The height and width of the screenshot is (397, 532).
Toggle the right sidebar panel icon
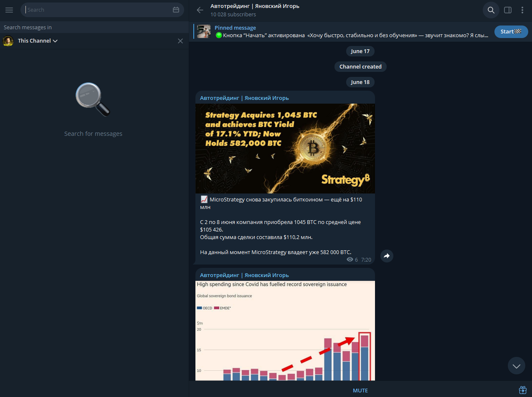pos(508,10)
